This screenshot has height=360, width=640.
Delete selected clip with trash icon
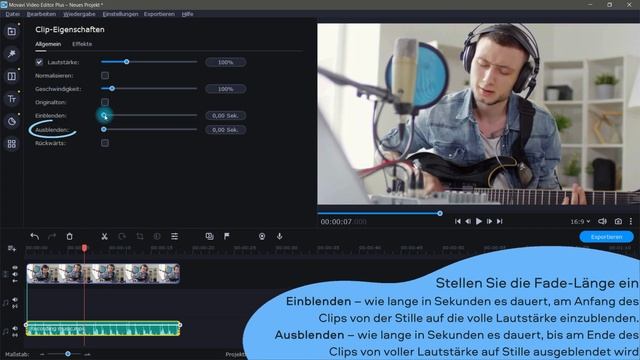[x=69, y=236]
